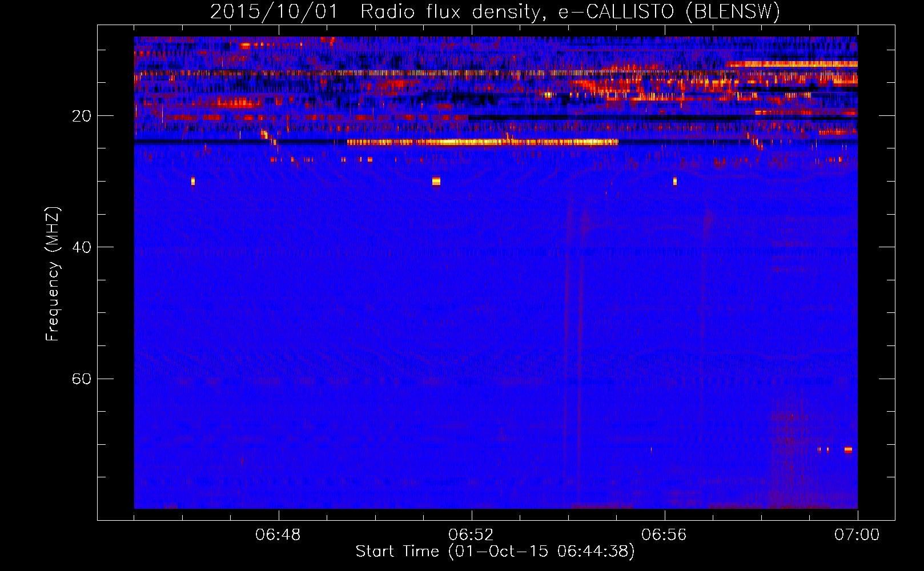Click the 06:48 time tick label
924x571 pixels.
[278, 535]
